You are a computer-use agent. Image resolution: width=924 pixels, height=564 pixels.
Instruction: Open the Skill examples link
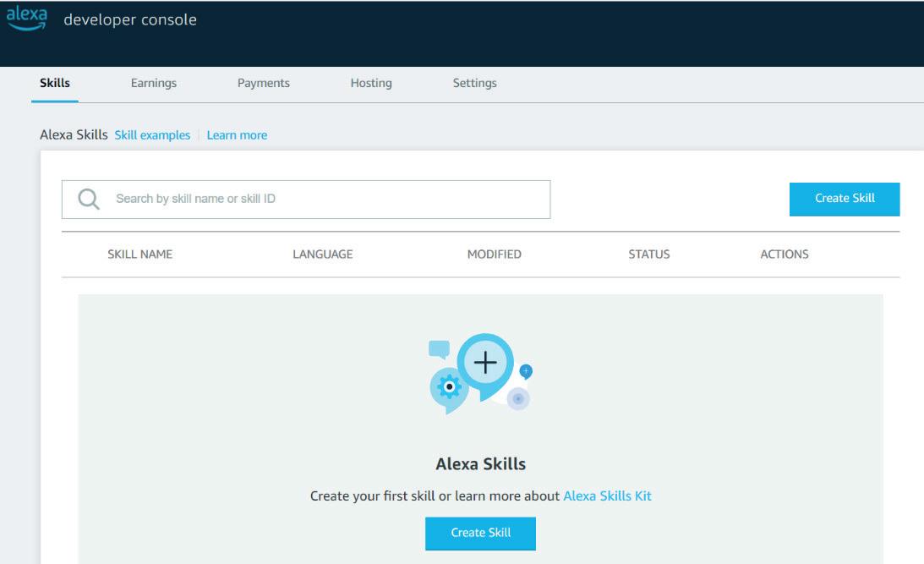point(152,135)
